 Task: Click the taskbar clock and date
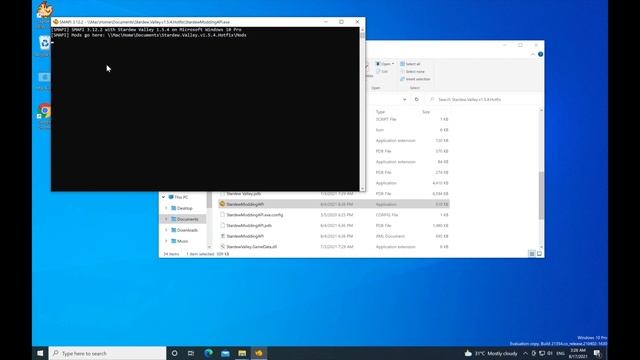click(x=578, y=353)
